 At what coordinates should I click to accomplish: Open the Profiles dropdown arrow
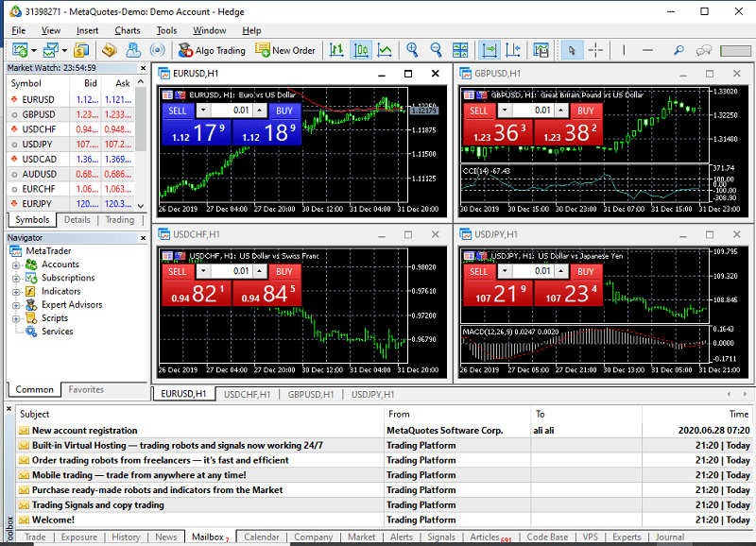(x=64, y=50)
